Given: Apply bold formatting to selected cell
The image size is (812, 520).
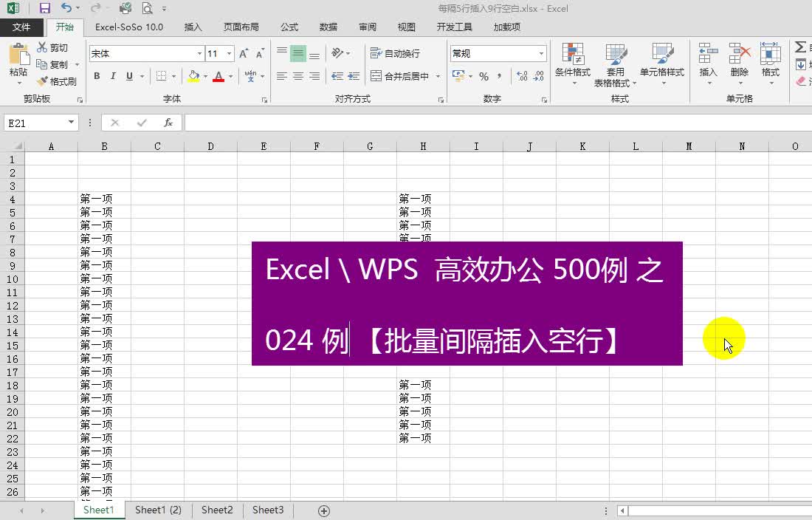Looking at the screenshot, I should pyautogui.click(x=97, y=76).
